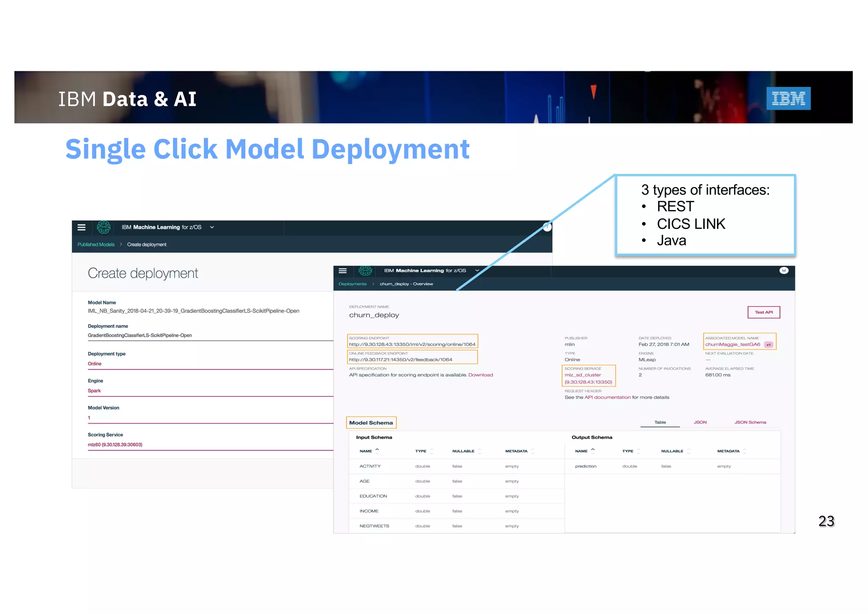The image size is (868, 614).
Task: Select the NEGTWEETS row in Input Schema
Action: (x=456, y=526)
